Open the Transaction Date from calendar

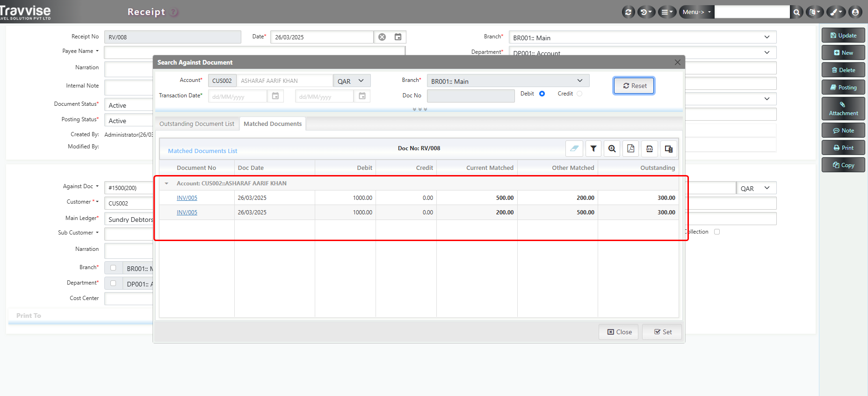click(275, 96)
